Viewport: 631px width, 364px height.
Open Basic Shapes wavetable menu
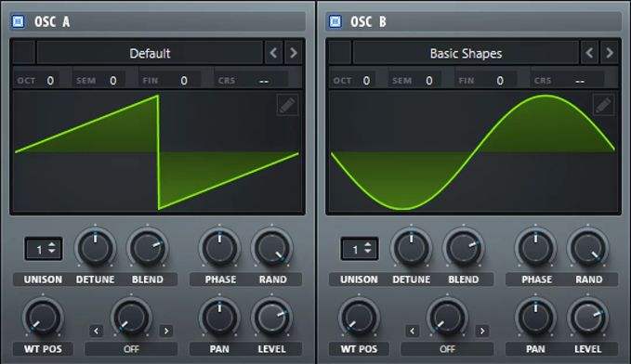click(466, 53)
